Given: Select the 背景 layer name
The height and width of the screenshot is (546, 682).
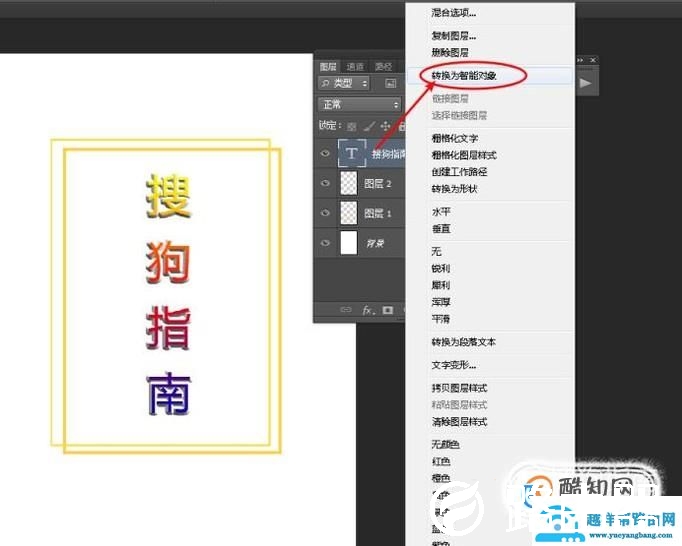Looking at the screenshot, I should point(374,243).
